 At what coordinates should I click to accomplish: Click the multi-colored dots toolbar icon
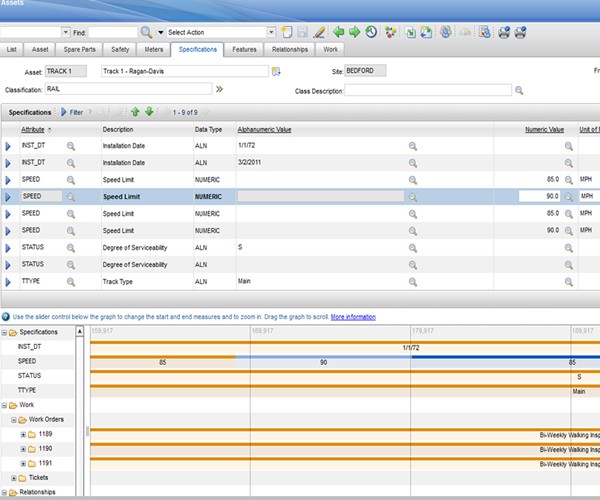[x=390, y=32]
